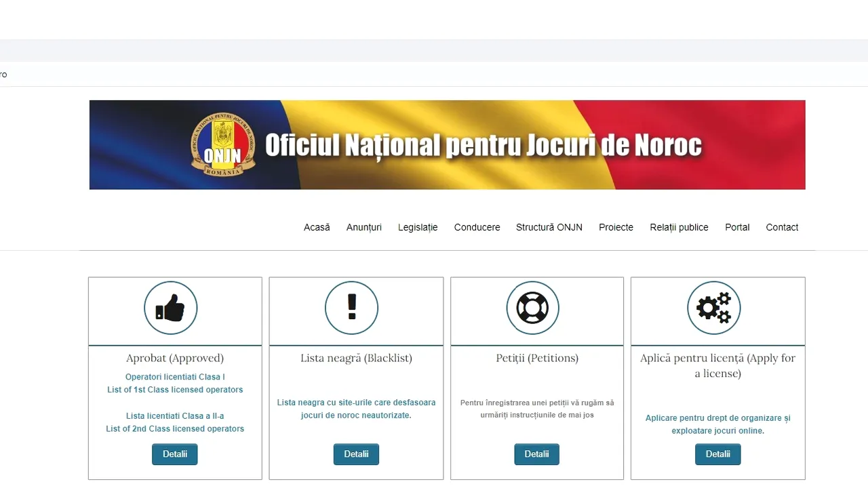
Task: Open List of 2nd Class licensed operators link
Action: point(175,429)
